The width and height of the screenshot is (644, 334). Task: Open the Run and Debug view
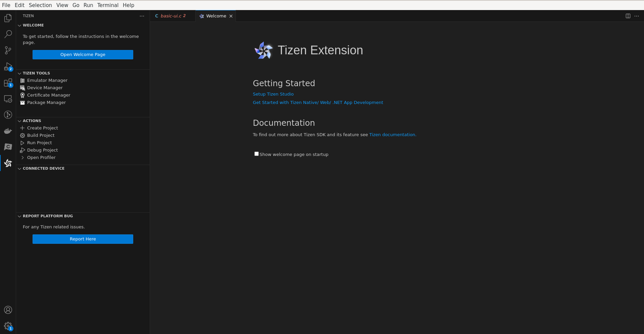pyautogui.click(x=8, y=66)
